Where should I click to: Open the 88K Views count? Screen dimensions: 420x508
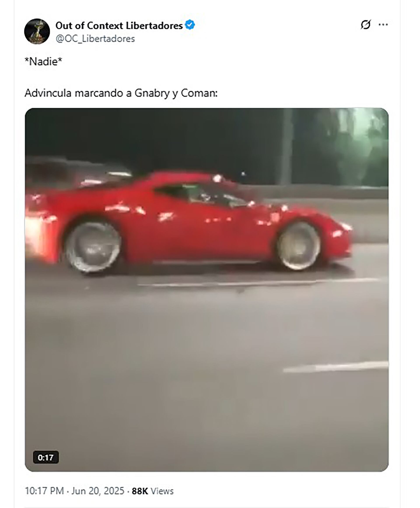153,491
